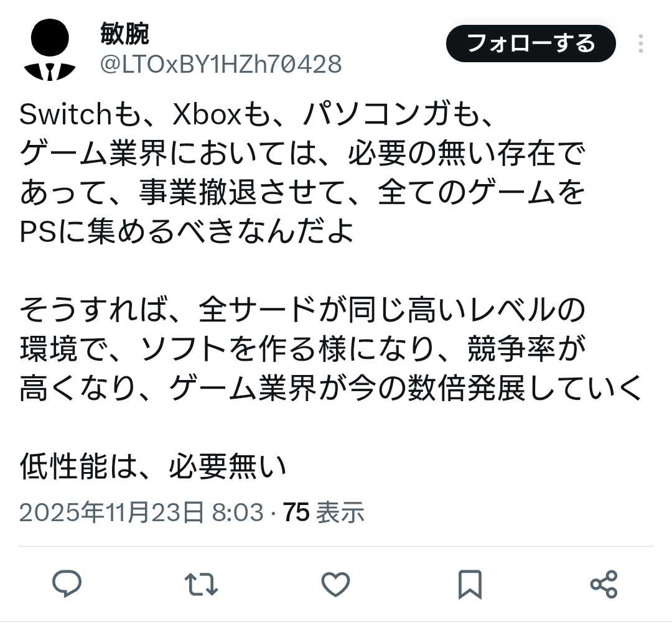The height and width of the screenshot is (630, 672).
Task: Bookmark this tweet using the bookmark icon
Action: [x=470, y=584]
